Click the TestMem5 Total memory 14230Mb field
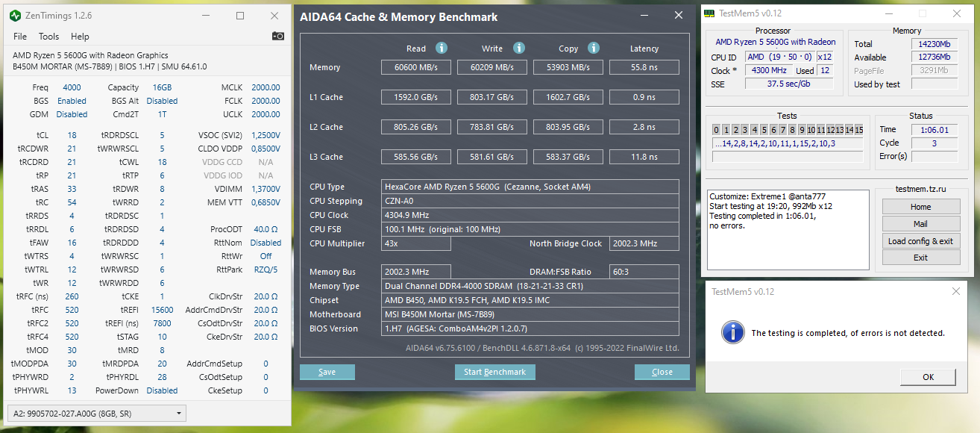Screen dimensions: 980x433 (935, 44)
